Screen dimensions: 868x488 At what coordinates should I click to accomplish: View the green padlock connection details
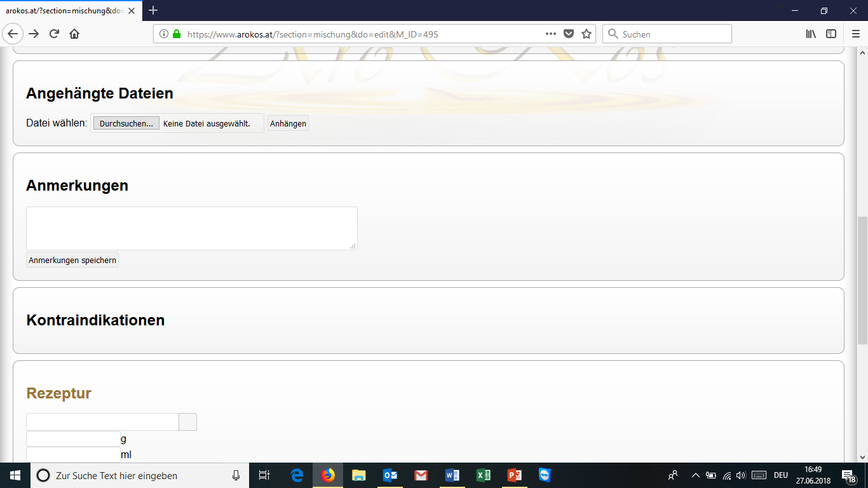176,34
